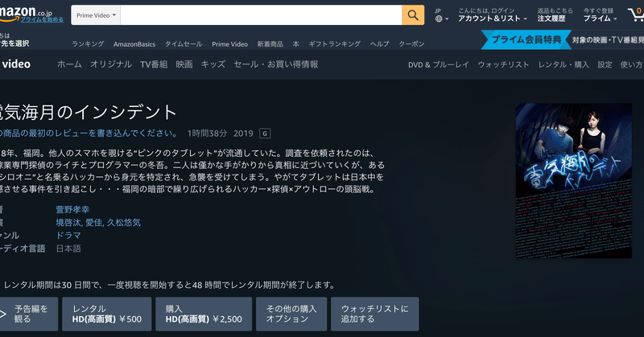Click the G rating badge

(x=265, y=134)
